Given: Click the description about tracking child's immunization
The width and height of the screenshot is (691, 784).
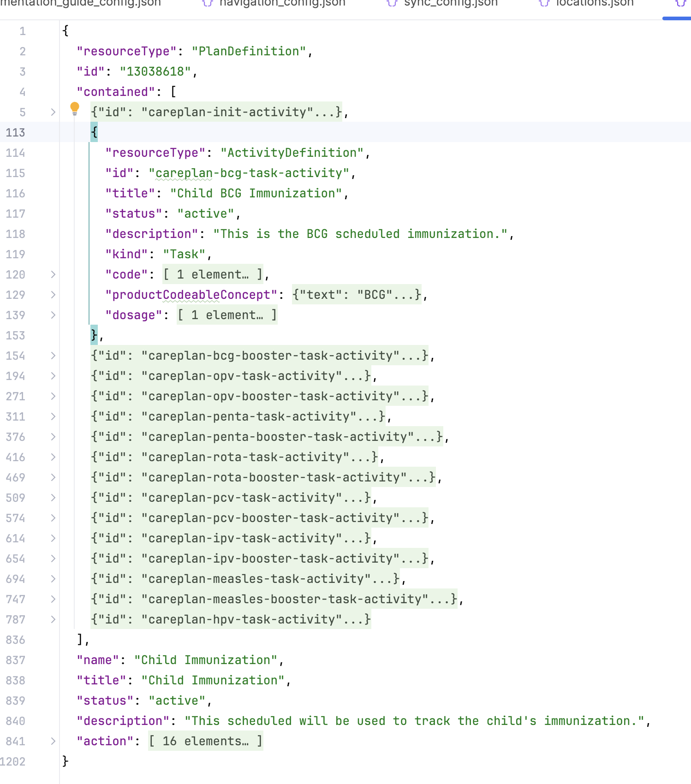Looking at the screenshot, I should point(414,721).
